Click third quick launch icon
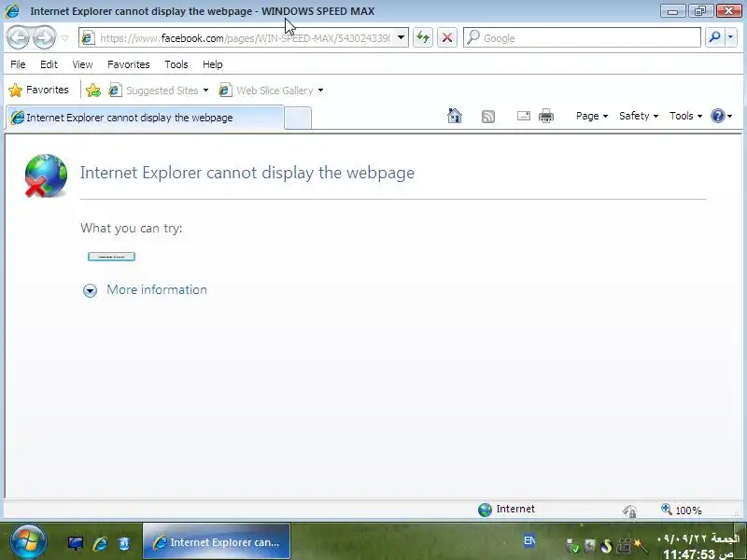The image size is (747, 560). point(124,543)
